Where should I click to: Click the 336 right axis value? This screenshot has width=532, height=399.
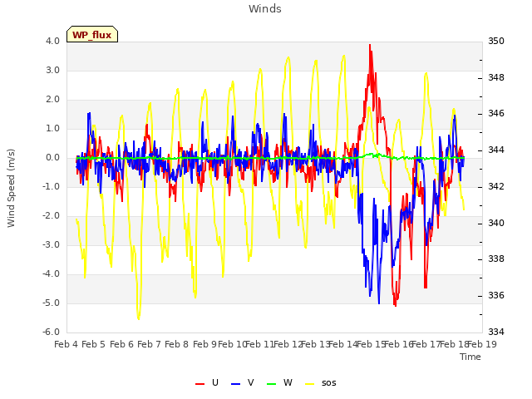(496, 296)
